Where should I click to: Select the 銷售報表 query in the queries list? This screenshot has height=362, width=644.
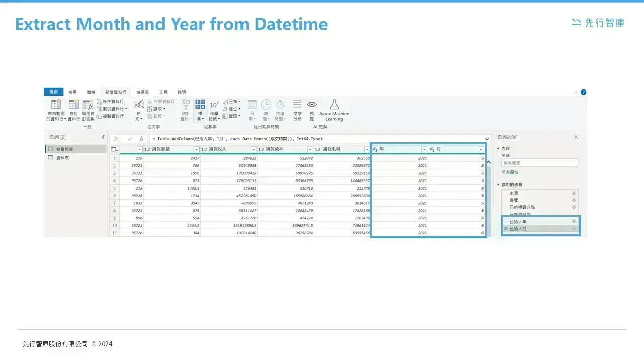click(75, 149)
